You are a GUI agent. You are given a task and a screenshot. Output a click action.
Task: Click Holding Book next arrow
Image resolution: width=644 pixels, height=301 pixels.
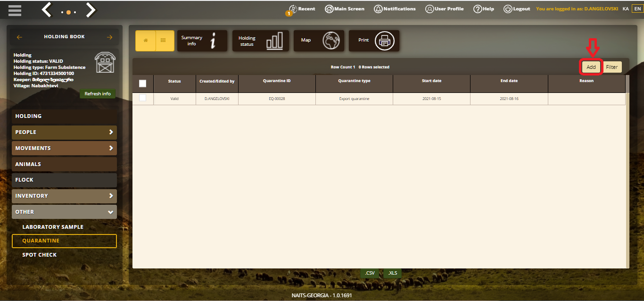point(110,37)
